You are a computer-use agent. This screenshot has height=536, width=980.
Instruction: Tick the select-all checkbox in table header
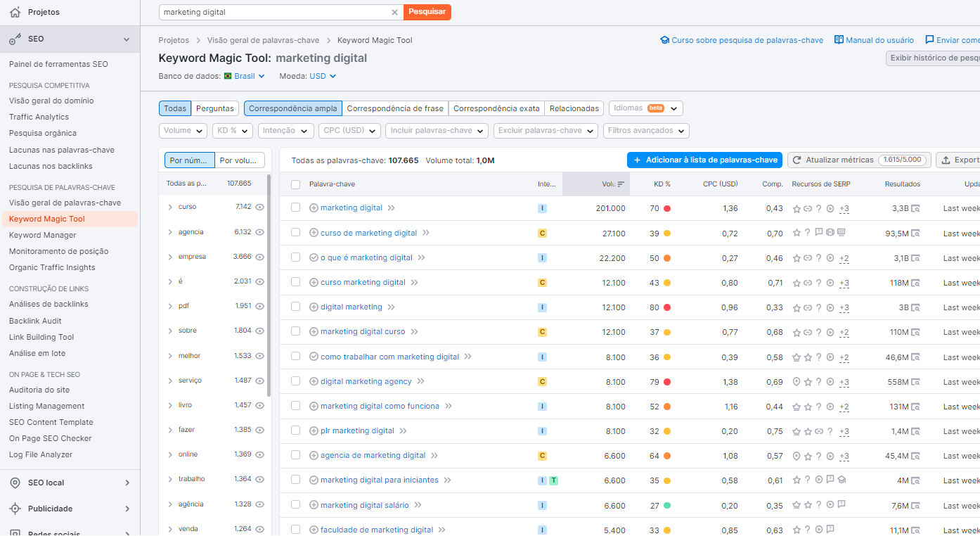pos(296,184)
